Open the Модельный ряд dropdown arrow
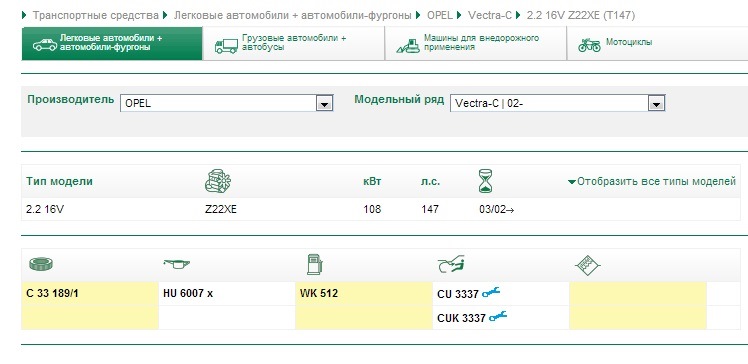Screen dimensions: 748x364 point(656,103)
